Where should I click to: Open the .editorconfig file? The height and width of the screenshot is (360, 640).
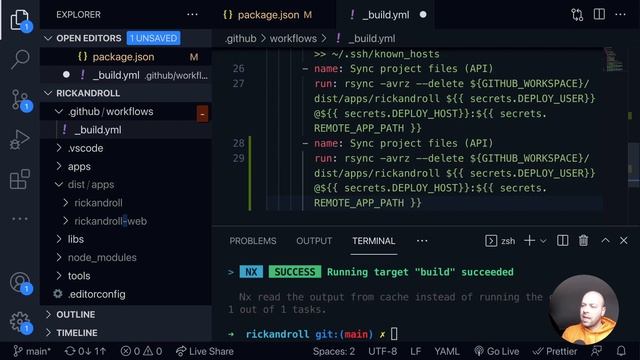(x=126, y=294)
